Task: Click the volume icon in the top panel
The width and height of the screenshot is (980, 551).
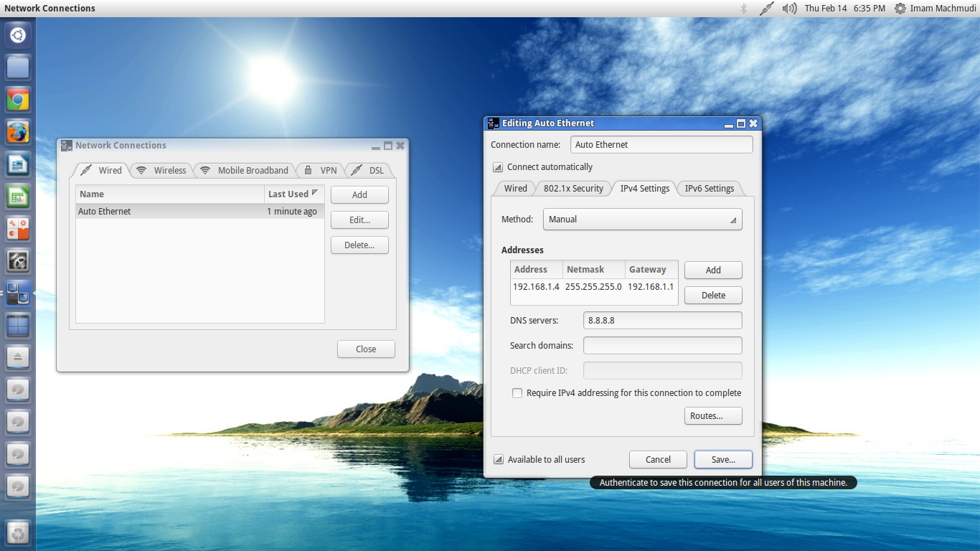Action: pyautogui.click(x=789, y=8)
